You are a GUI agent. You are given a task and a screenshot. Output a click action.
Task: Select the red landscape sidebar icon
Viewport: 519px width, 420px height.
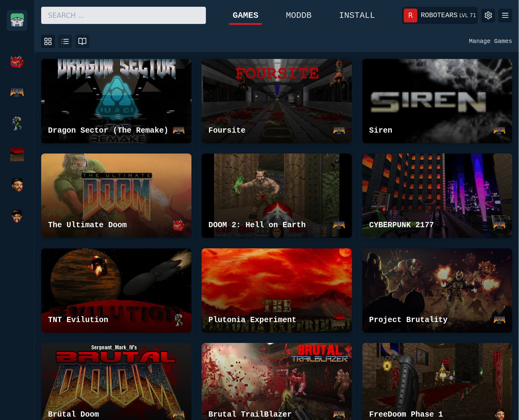17,154
